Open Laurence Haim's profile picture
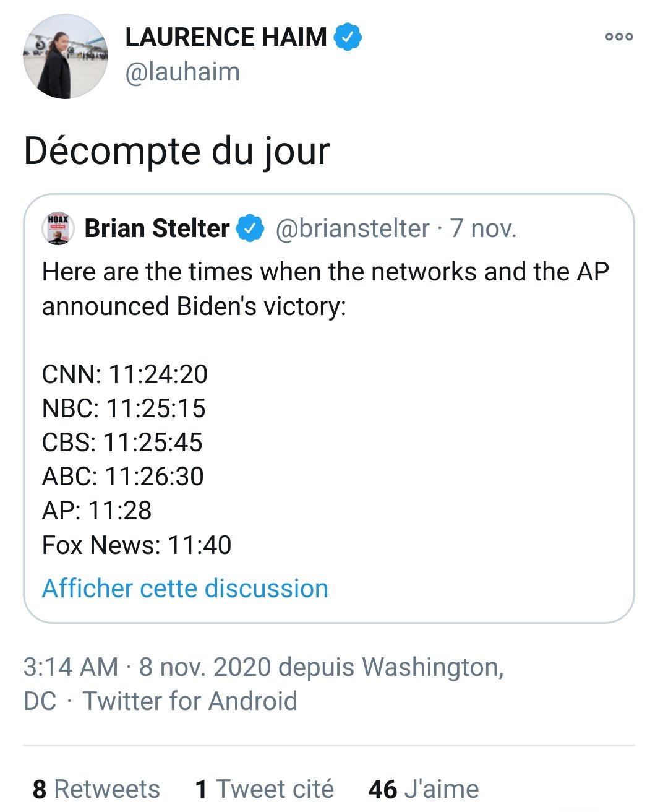This screenshot has height=812, width=663. 65,57
